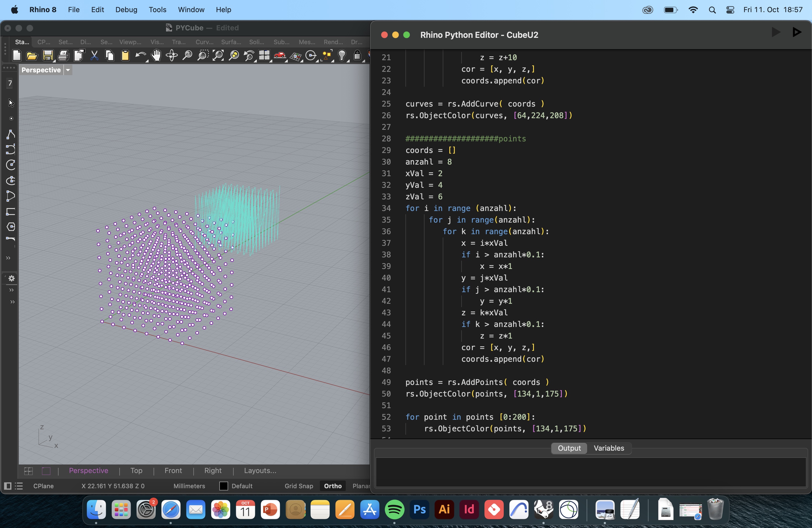Click the Circle tool in the sidebar
Screen dimensions: 812x528
tap(11, 165)
